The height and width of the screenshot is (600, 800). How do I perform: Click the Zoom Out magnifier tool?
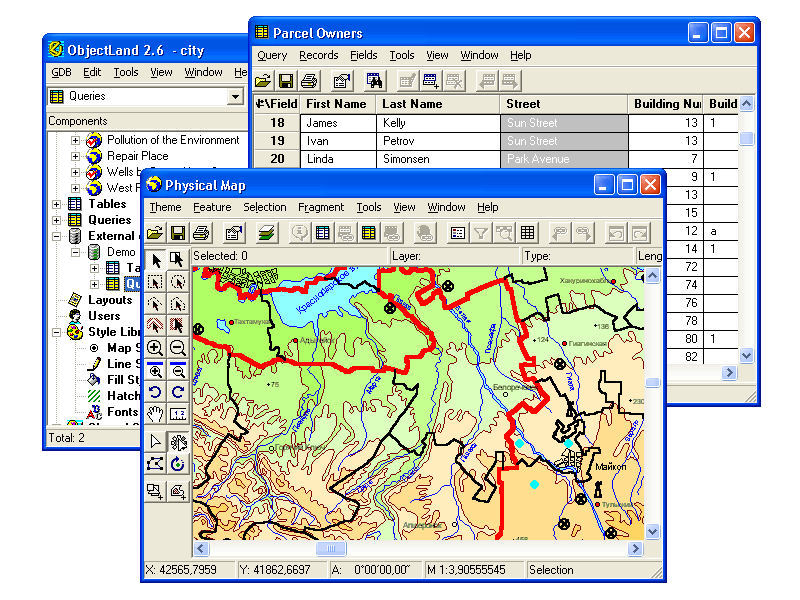tap(178, 347)
